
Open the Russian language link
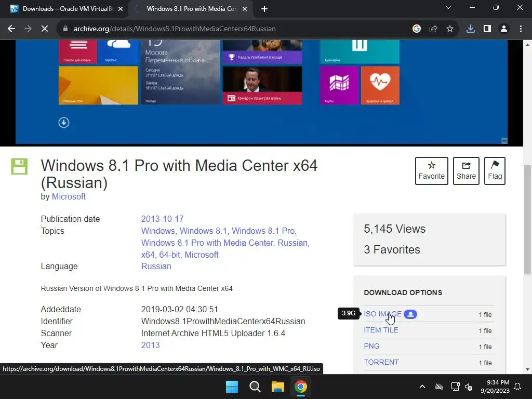156,267
